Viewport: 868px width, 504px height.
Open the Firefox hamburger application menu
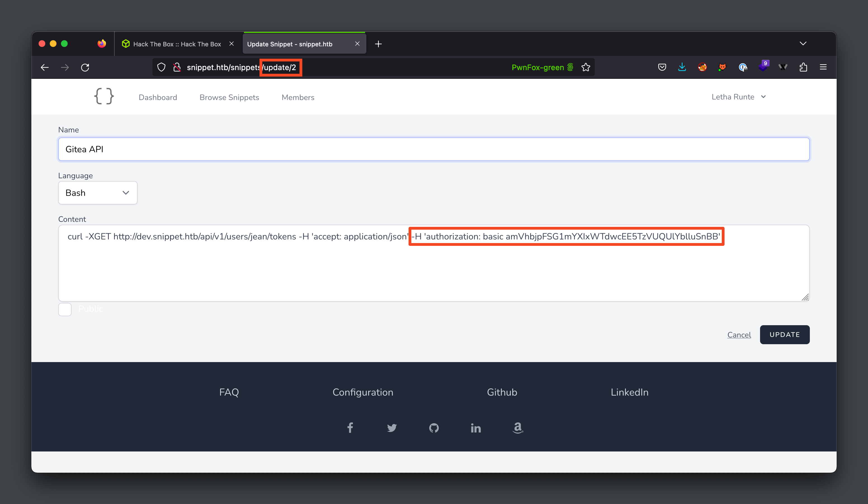pyautogui.click(x=823, y=67)
